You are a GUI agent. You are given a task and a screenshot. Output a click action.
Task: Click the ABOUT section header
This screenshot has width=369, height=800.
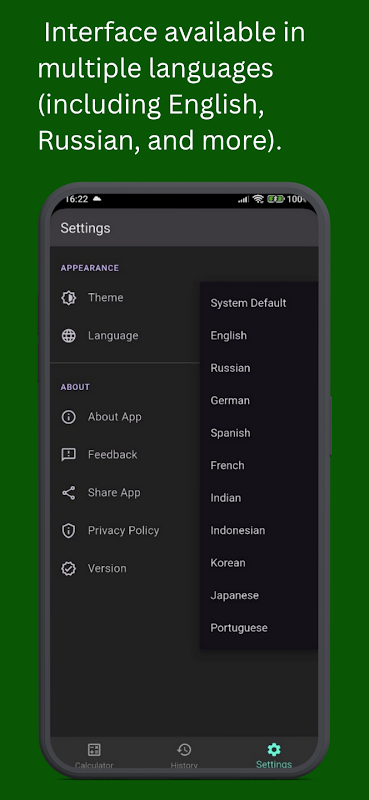pos(75,387)
